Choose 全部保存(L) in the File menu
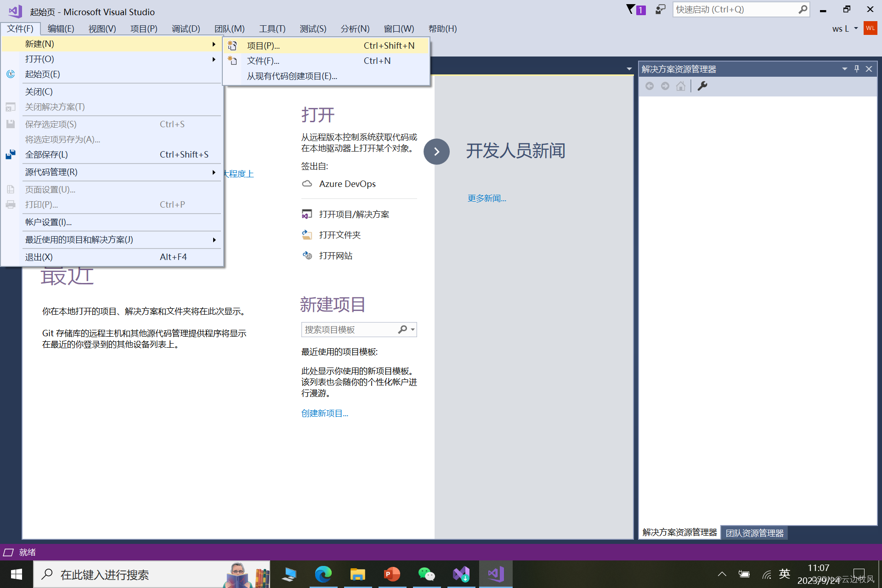Viewport: 882px width, 588px height. pyautogui.click(x=46, y=155)
